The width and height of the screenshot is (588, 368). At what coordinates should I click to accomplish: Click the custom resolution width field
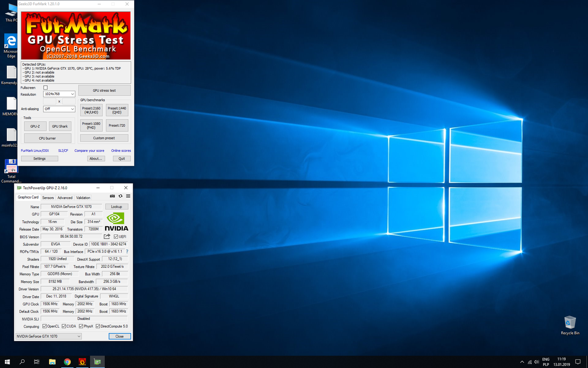(50, 101)
